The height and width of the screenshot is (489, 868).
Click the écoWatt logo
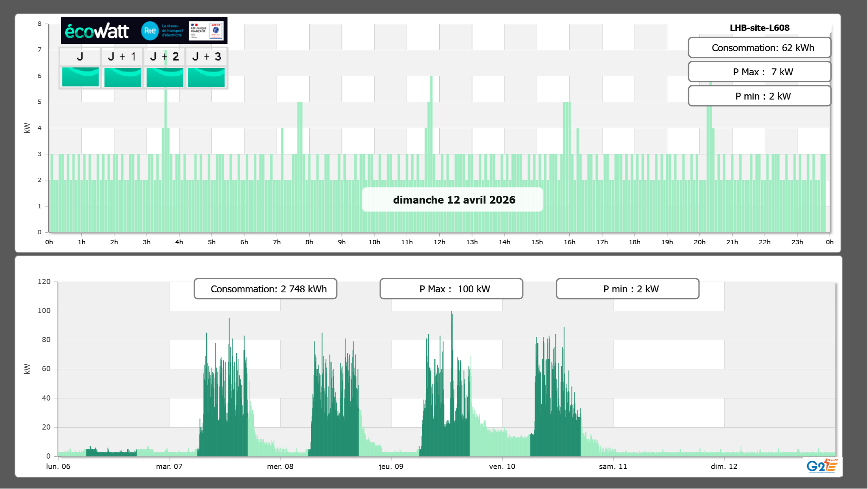point(97,31)
